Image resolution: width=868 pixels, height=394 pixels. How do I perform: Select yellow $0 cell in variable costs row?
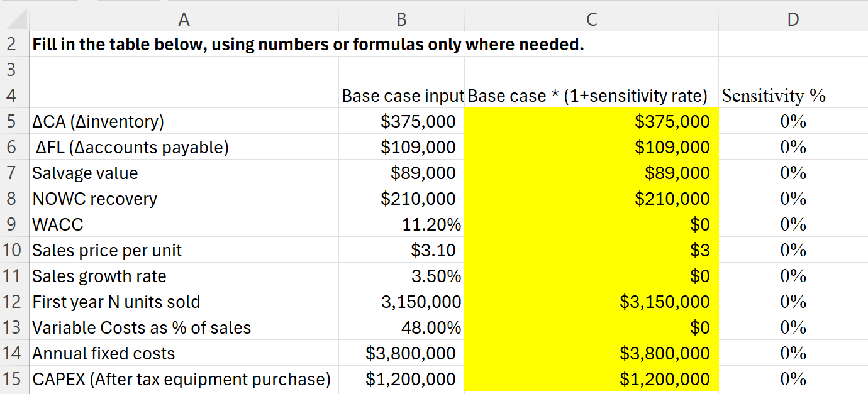[591, 327]
